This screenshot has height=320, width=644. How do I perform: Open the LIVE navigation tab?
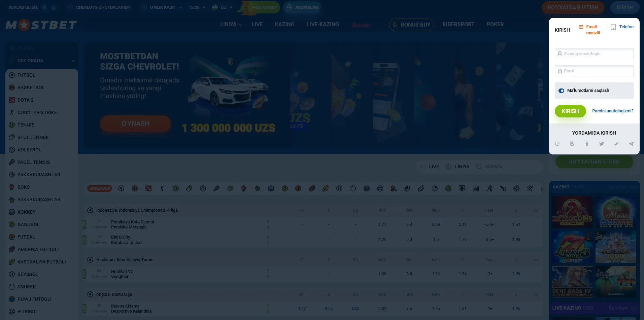pos(257,25)
